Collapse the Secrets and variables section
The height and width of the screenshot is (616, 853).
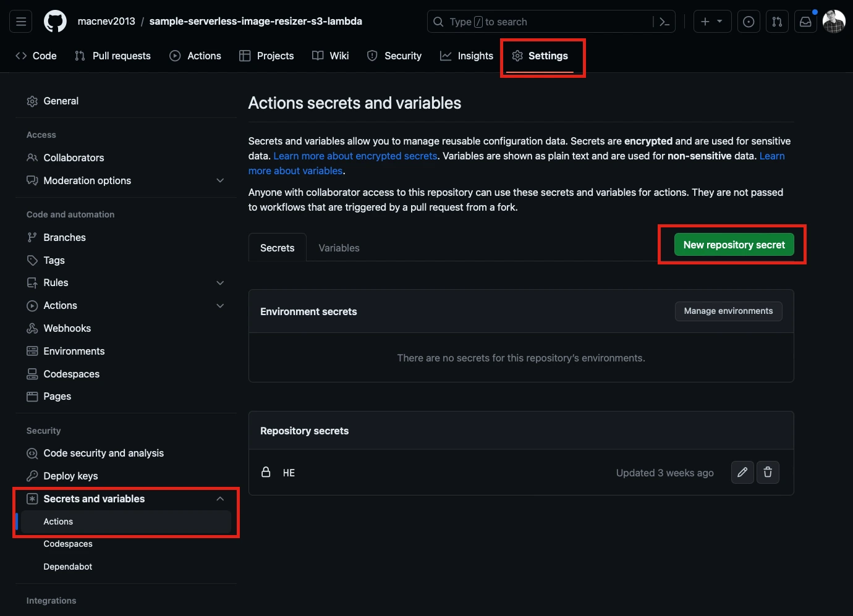220,499
